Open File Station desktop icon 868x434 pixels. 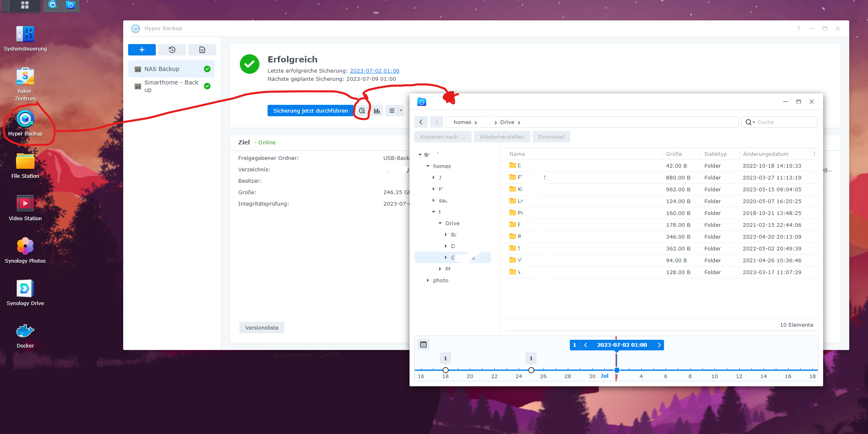(25, 165)
